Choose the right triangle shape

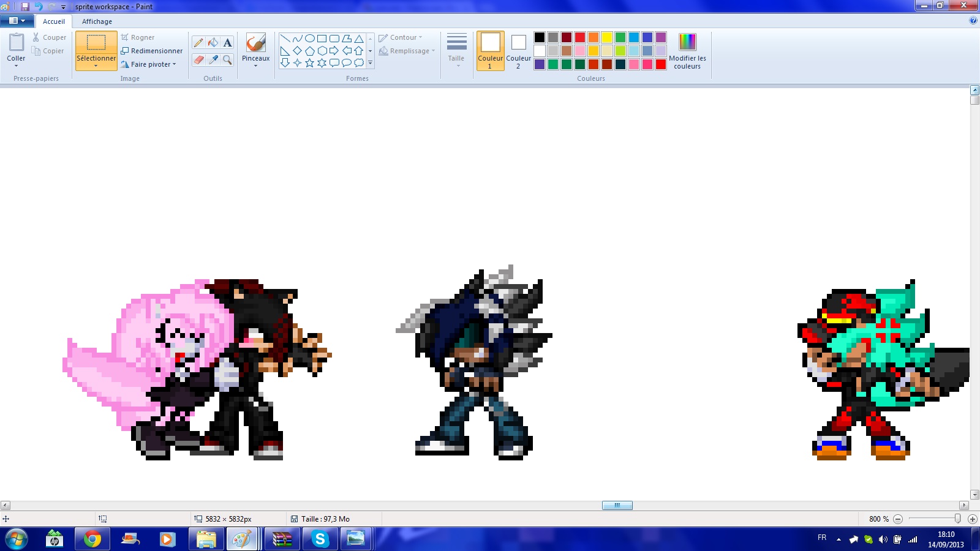pos(285,50)
